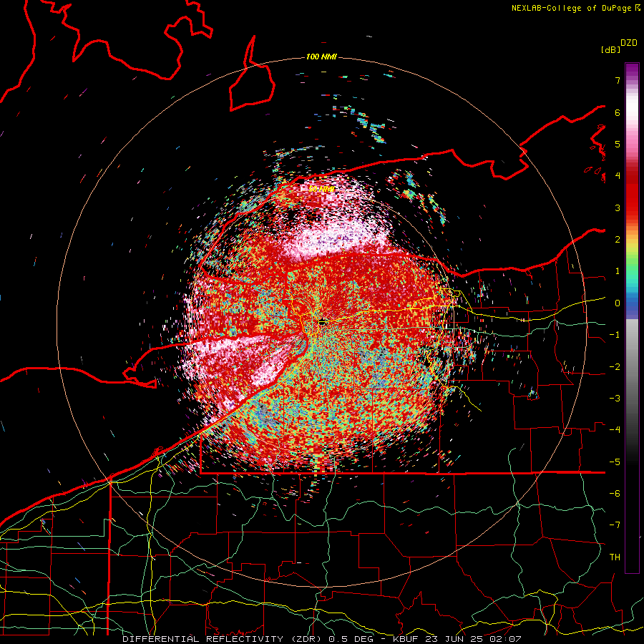The height and width of the screenshot is (644, 644).
Task: Click the -6 tick label on the scale
Action: (x=615, y=494)
